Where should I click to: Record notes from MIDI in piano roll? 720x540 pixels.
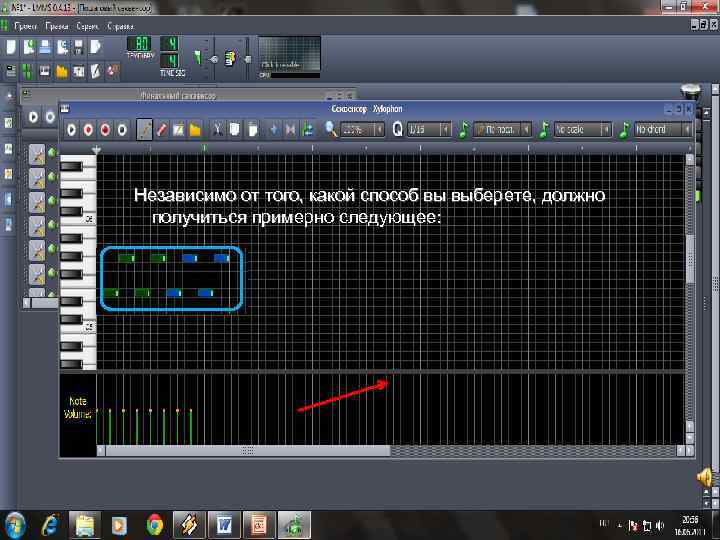(88, 130)
